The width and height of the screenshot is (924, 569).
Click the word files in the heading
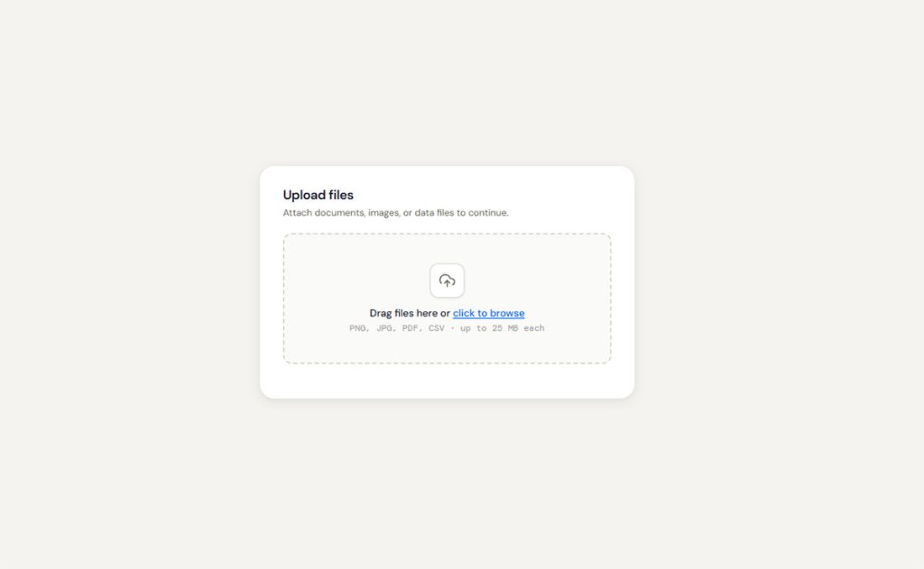point(341,195)
